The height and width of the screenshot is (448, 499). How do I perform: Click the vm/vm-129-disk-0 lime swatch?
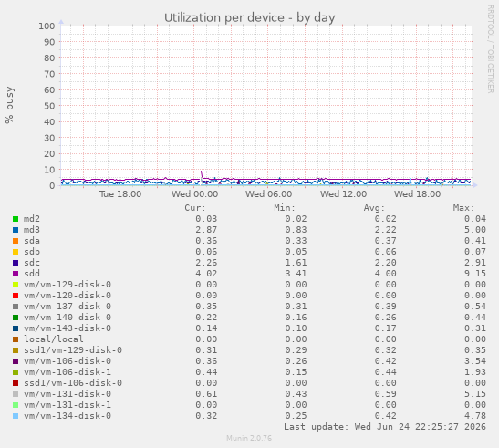(x=16, y=285)
